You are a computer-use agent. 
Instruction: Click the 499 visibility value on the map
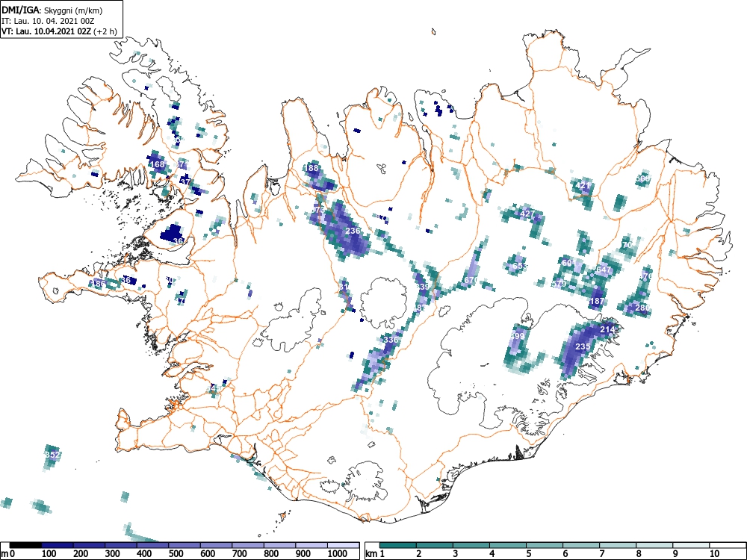[x=518, y=336]
